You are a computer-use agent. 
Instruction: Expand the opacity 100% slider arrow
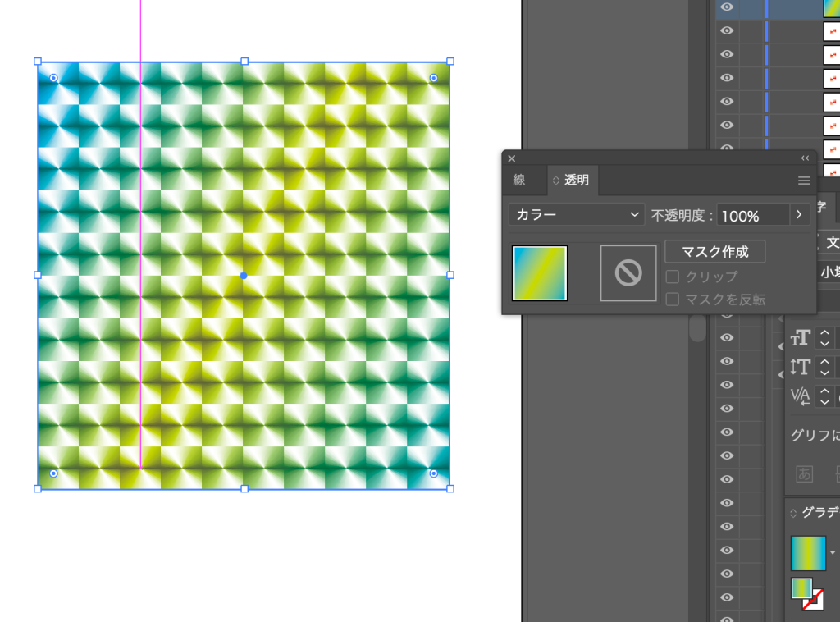click(x=800, y=215)
